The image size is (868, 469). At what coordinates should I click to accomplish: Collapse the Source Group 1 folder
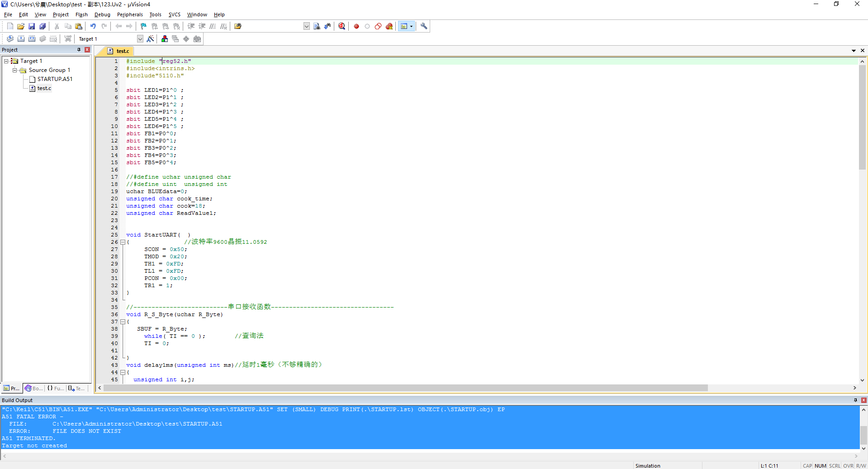[x=14, y=70]
